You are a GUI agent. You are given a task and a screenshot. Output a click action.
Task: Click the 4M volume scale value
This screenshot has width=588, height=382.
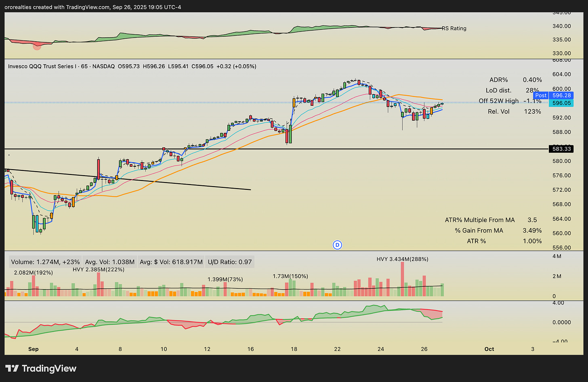557,256
